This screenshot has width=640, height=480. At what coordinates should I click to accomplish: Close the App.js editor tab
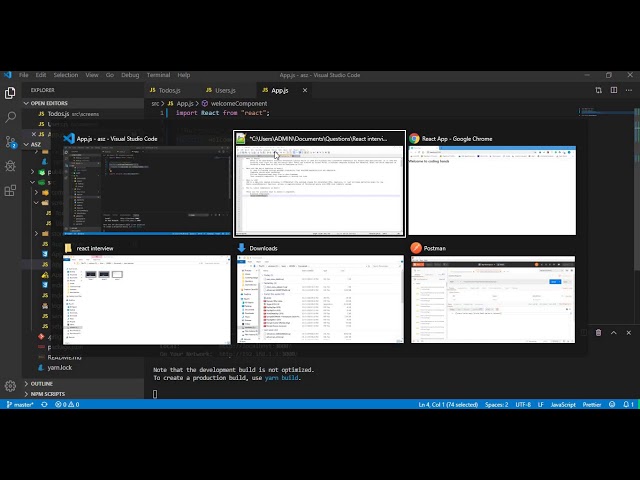pos(305,90)
